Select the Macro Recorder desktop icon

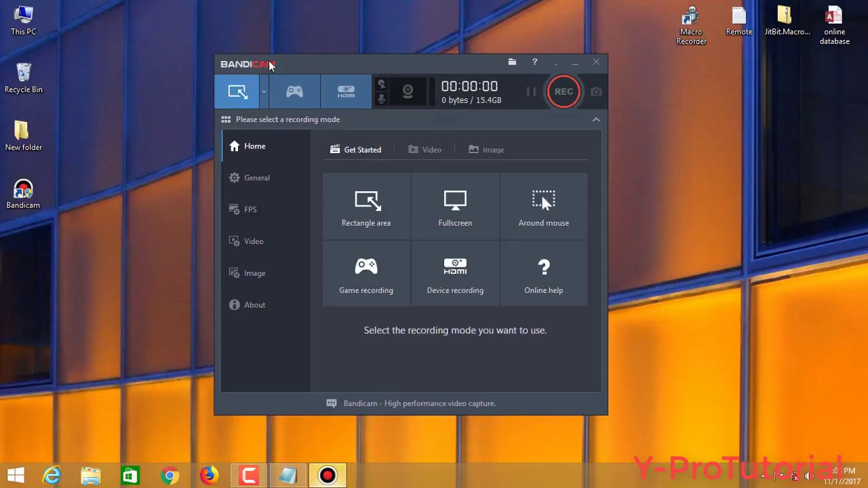(x=691, y=26)
